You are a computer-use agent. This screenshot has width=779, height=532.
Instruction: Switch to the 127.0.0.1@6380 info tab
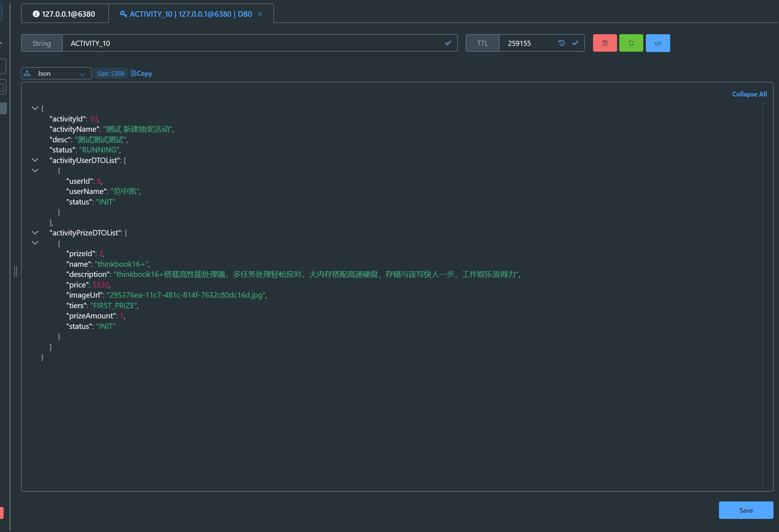point(65,14)
